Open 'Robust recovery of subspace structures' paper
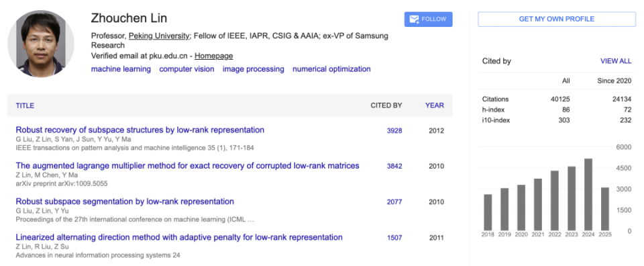644x266 pixels. [x=140, y=130]
